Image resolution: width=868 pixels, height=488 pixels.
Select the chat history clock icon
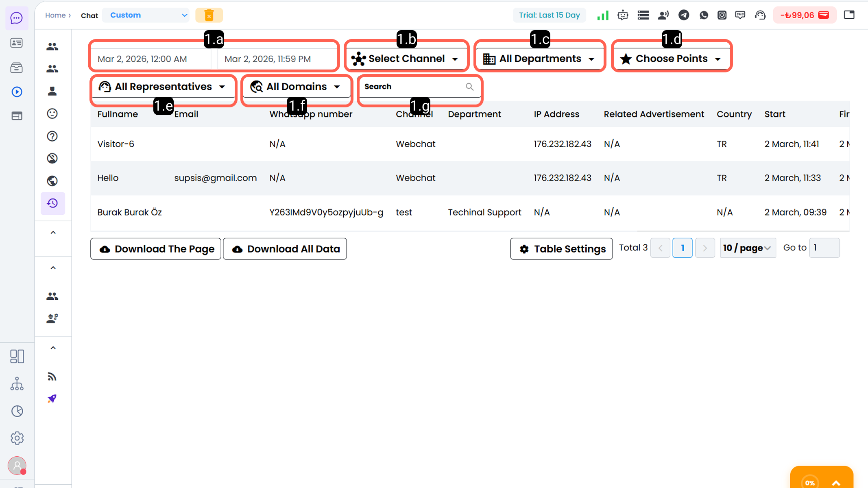(x=52, y=203)
